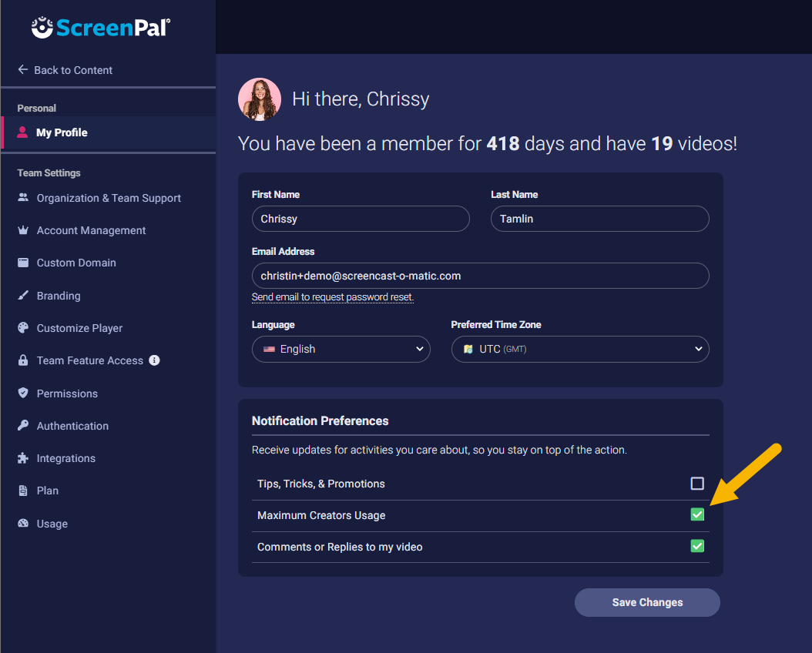The height and width of the screenshot is (653, 812).
Task: Click the Chrissy profile avatar picture
Action: click(260, 99)
